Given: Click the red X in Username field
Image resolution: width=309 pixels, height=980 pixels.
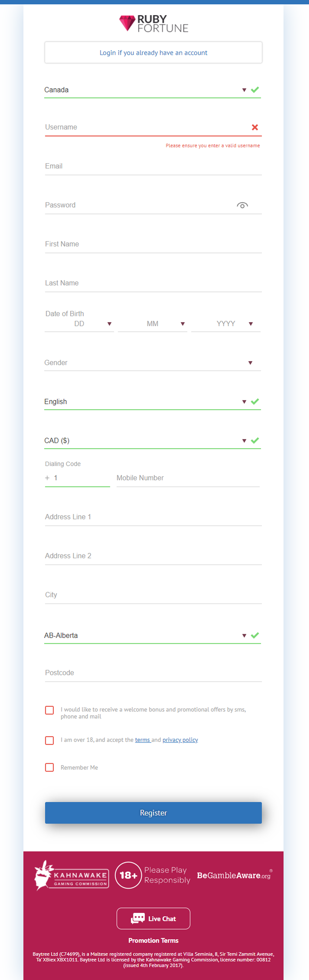Looking at the screenshot, I should click(x=255, y=127).
